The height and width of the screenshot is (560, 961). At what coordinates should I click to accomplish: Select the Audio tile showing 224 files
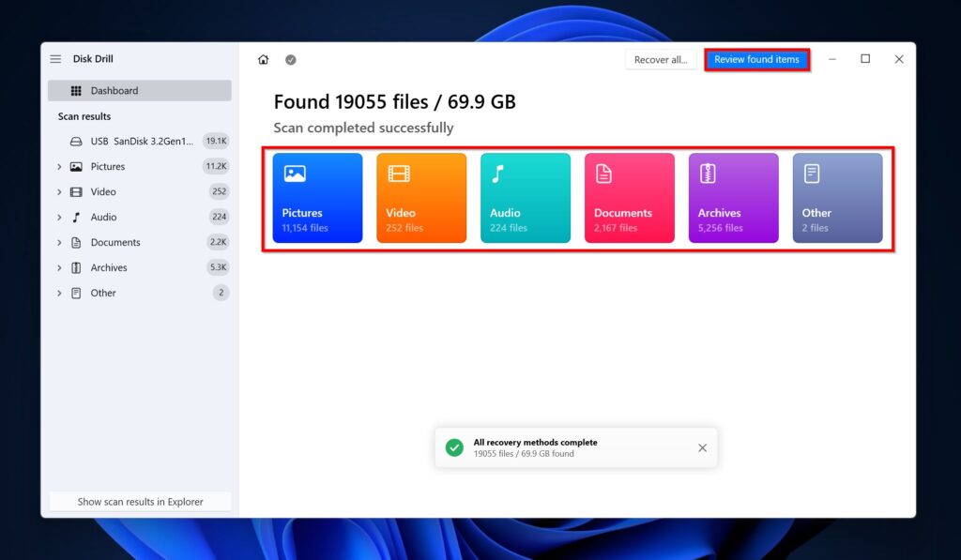[526, 197]
